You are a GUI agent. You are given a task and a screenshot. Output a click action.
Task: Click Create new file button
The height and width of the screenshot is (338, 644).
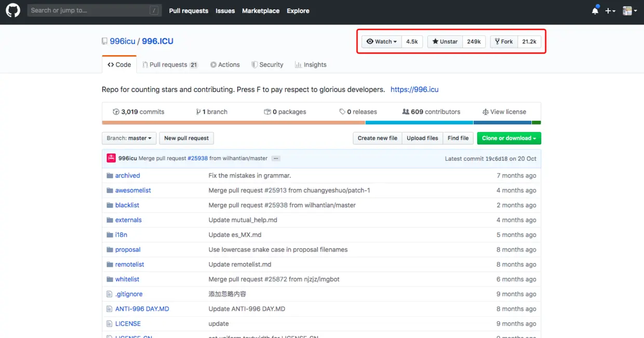pyautogui.click(x=378, y=138)
